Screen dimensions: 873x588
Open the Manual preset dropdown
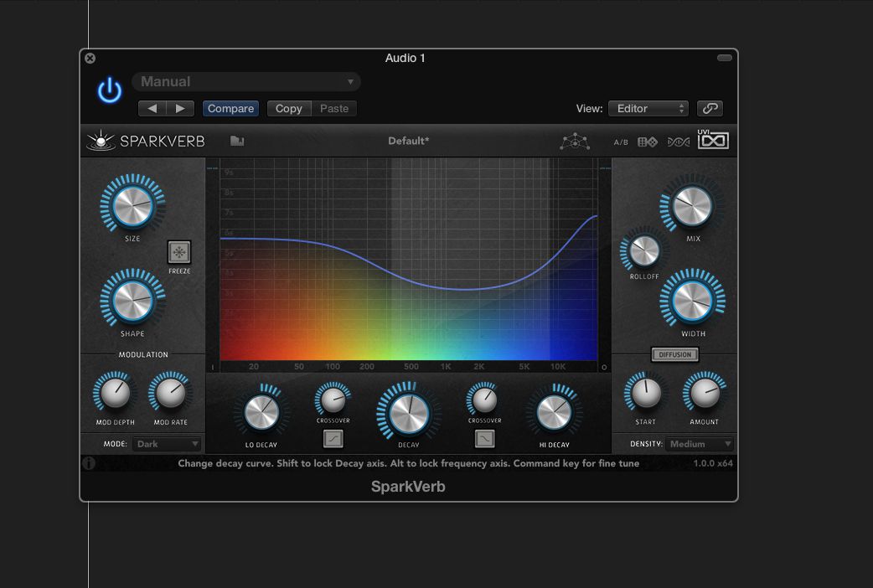point(246,82)
